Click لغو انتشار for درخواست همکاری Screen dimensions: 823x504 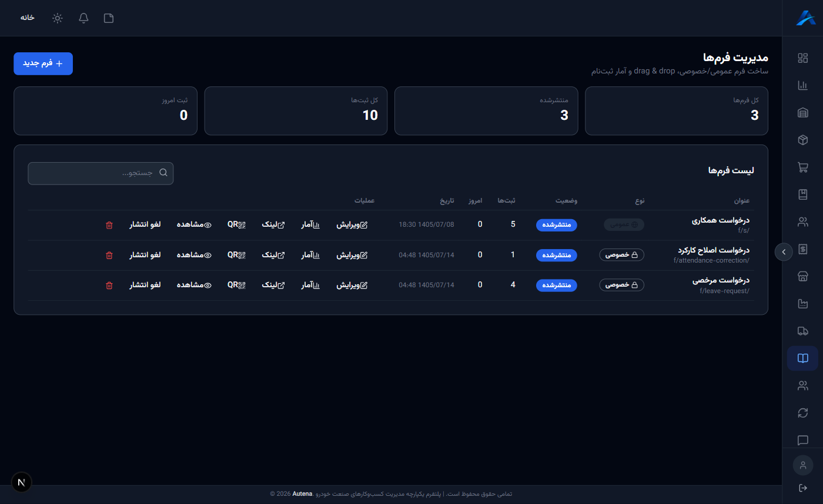coord(145,225)
